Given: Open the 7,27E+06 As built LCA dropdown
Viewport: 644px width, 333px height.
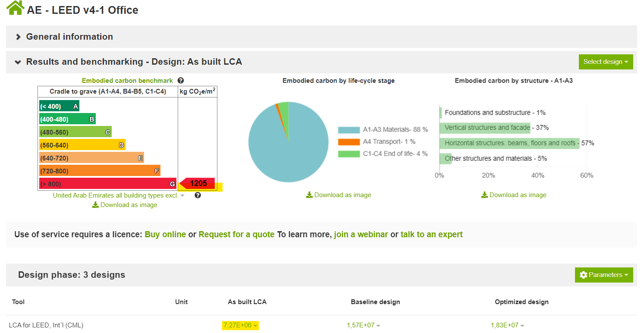Looking at the screenshot, I should click(x=256, y=326).
